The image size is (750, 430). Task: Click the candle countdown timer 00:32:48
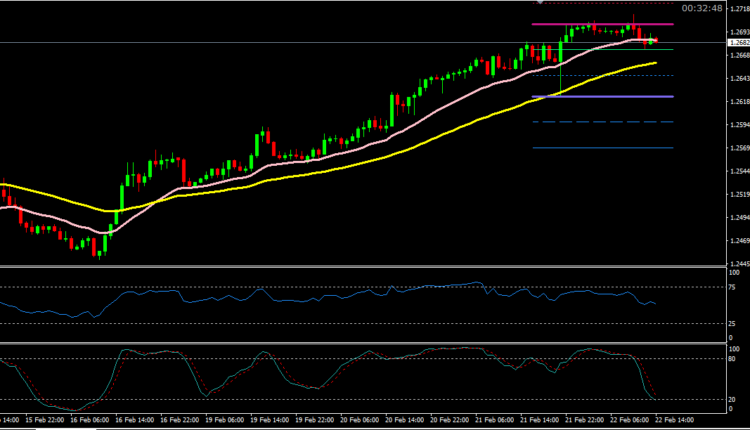[711, 8]
